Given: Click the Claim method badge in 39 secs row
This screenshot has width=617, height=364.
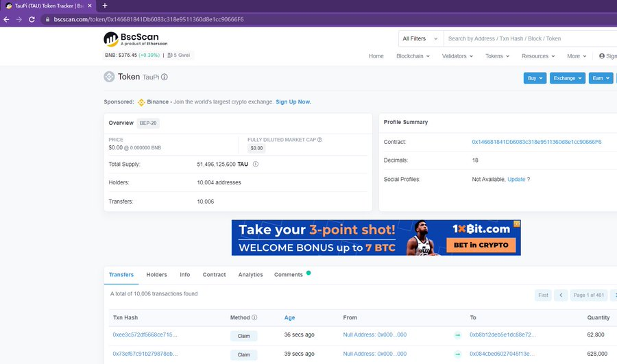Looking at the screenshot, I should coord(243,355).
